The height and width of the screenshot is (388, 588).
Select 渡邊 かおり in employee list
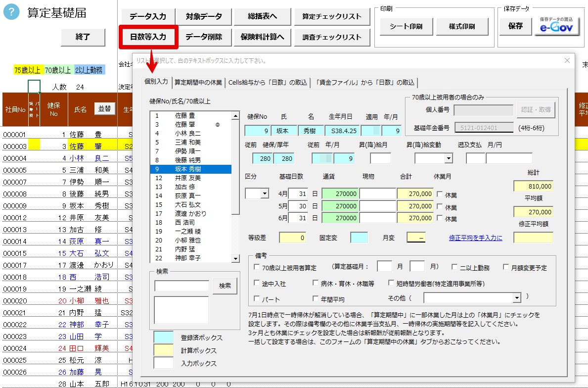point(190,213)
